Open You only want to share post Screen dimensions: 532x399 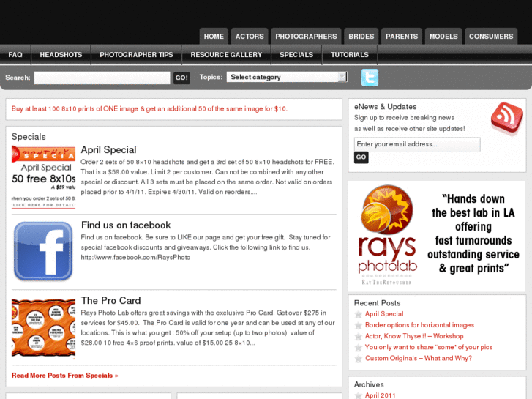point(429,347)
